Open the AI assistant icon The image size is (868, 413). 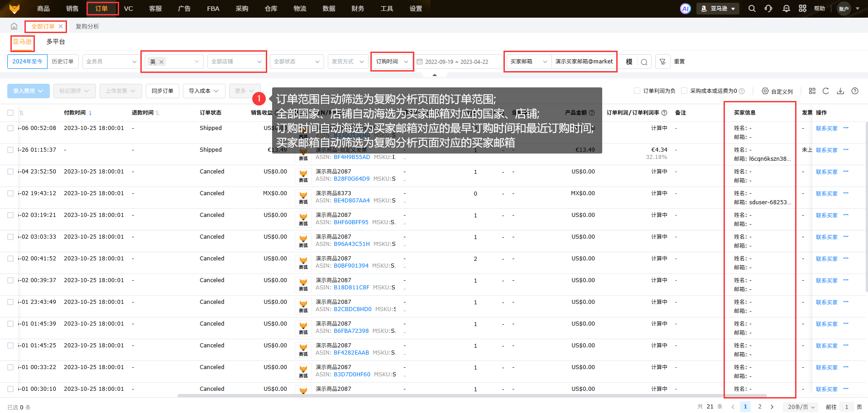(x=686, y=9)
